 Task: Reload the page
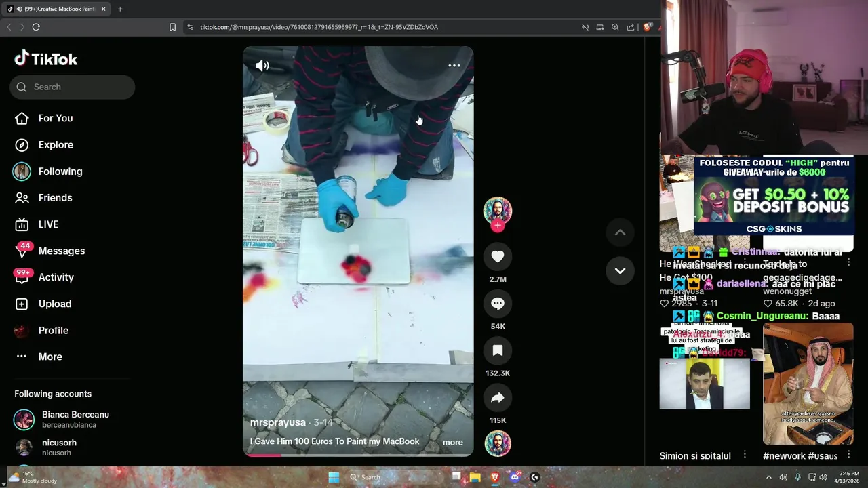(36, 27)
